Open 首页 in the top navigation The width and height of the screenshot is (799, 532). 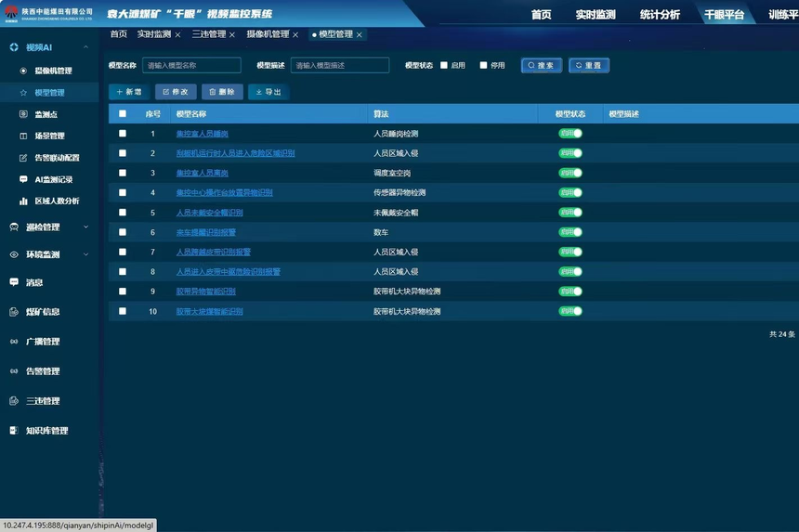[541, 15]
